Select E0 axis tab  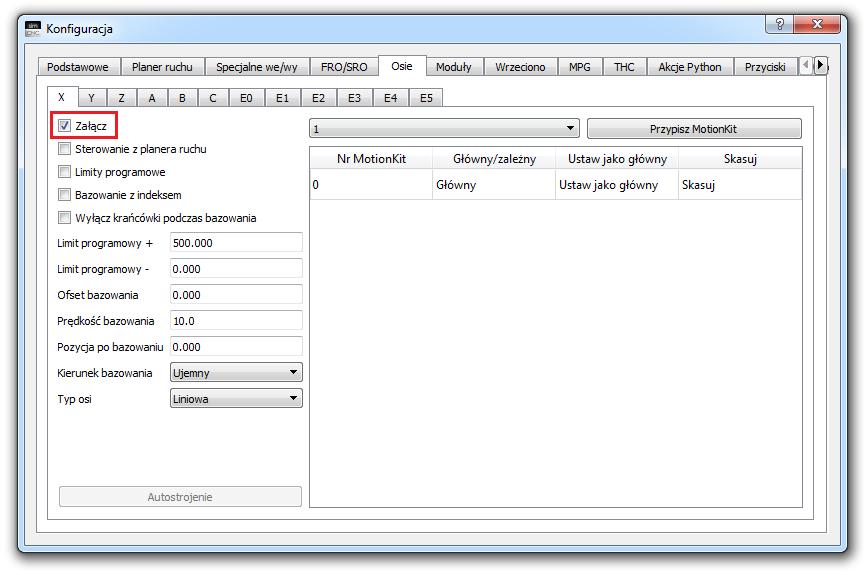pyautogui.click(x=246, y=98)
